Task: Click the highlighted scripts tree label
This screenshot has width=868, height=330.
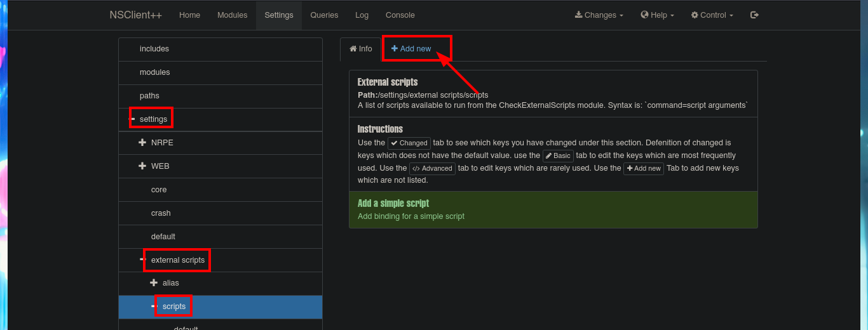Action: (x=174, y=307)
